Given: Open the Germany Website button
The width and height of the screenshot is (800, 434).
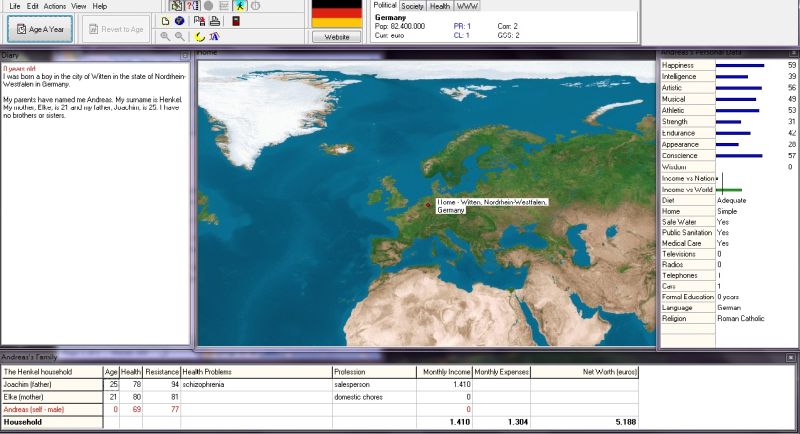Looking at the screenshot, I should (337, 37).
